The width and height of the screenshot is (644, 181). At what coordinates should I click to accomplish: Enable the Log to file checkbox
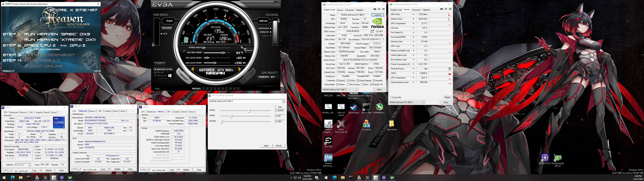click(x=391, y=97)
